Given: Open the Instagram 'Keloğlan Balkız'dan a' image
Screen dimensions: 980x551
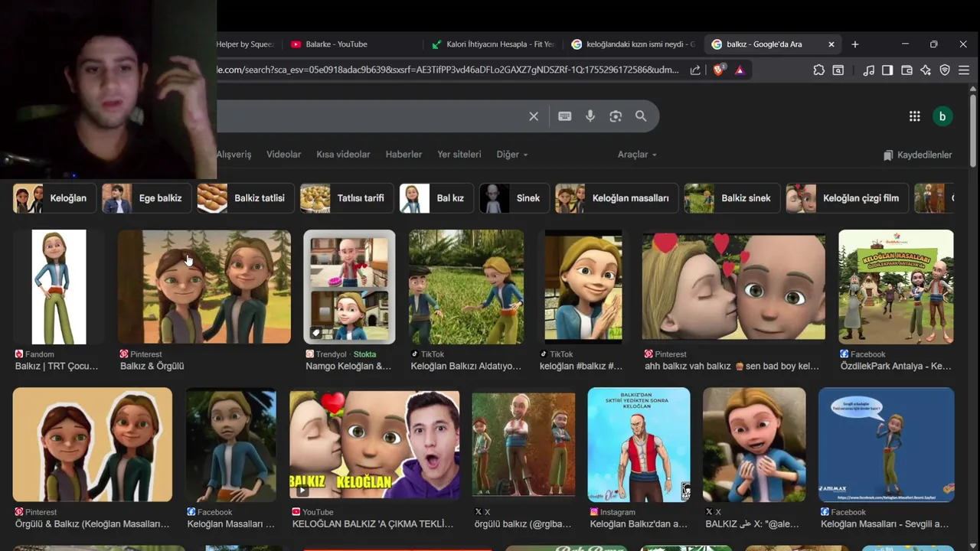Looking at the screenshot, I should (639, 445).
